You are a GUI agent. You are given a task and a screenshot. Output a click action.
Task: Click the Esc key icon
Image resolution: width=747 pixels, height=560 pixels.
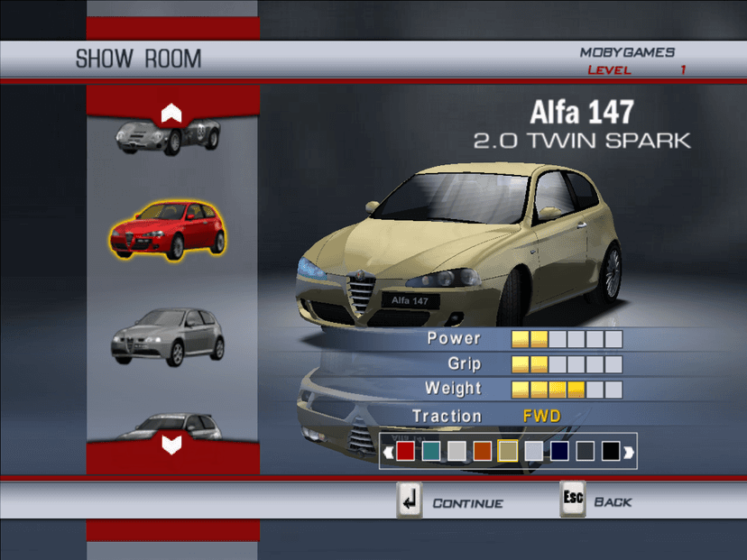pos(573,499)
